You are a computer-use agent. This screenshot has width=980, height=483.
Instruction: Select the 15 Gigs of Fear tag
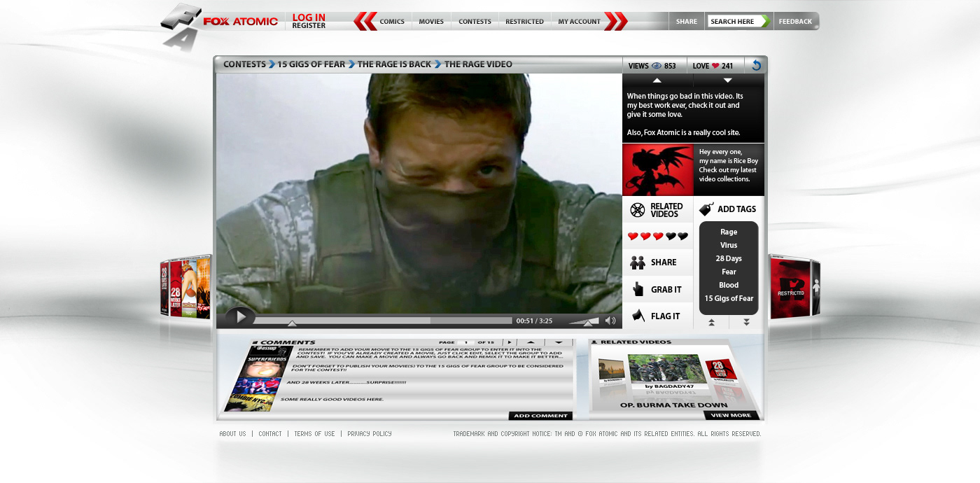coord(729,299)
